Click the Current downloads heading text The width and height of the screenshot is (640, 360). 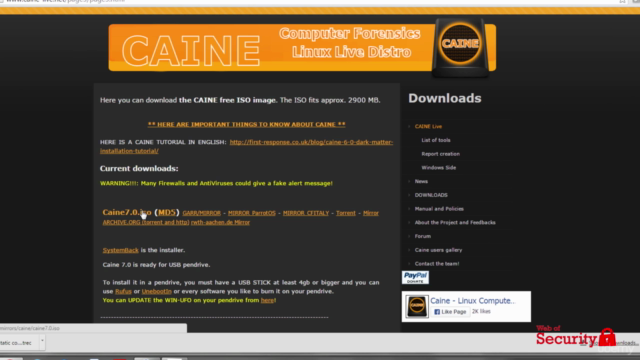(x=139, y=169)
